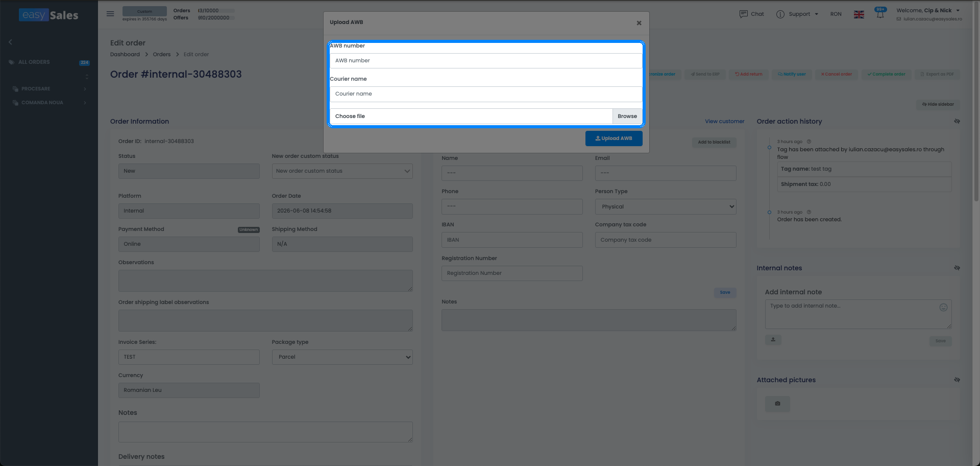Click the Complete order button
The width and height of the screenshot is (980, 466).
coord(886,75)
